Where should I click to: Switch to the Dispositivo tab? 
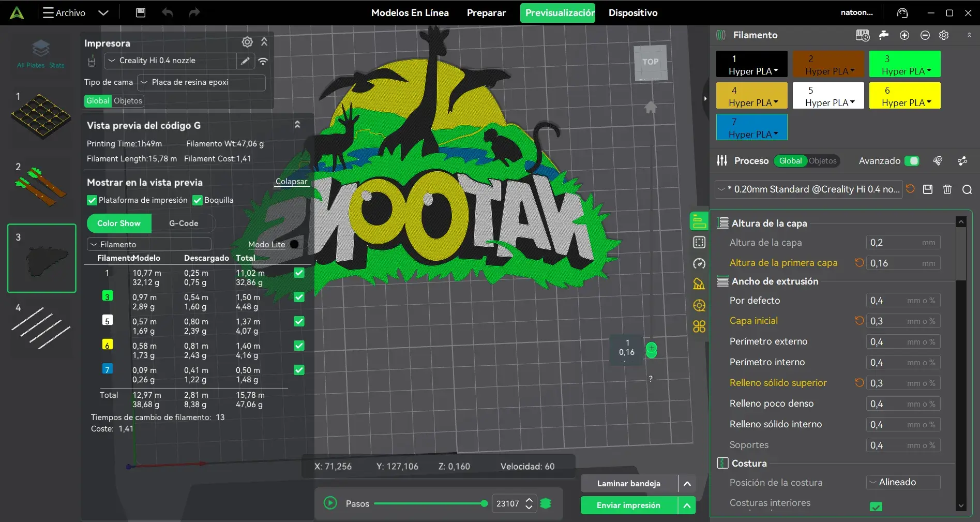pos(633,13)
